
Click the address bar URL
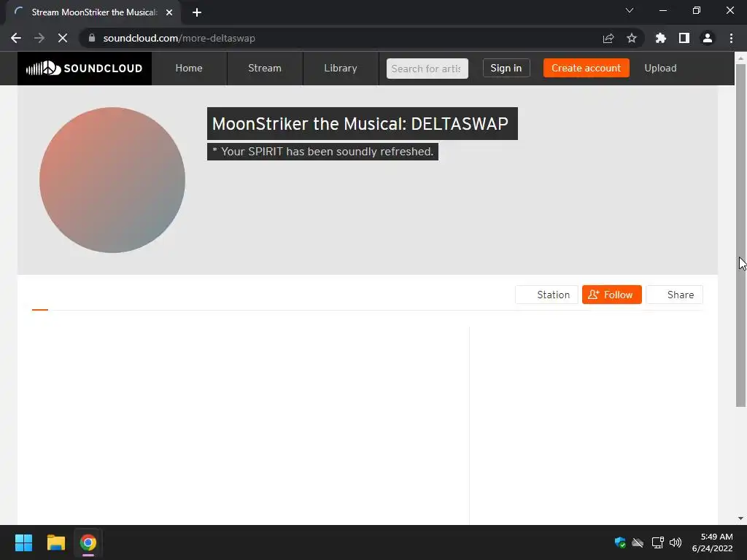pos(179,38)
